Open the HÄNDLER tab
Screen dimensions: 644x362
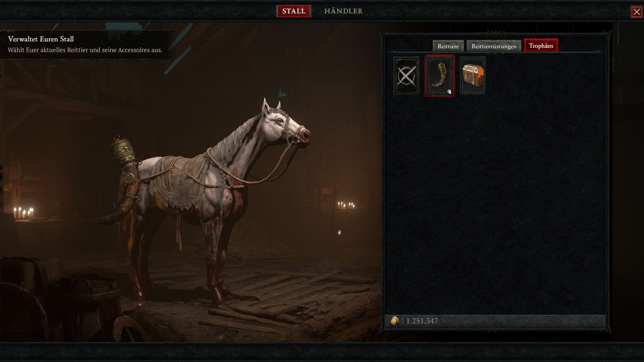(343, 11)
